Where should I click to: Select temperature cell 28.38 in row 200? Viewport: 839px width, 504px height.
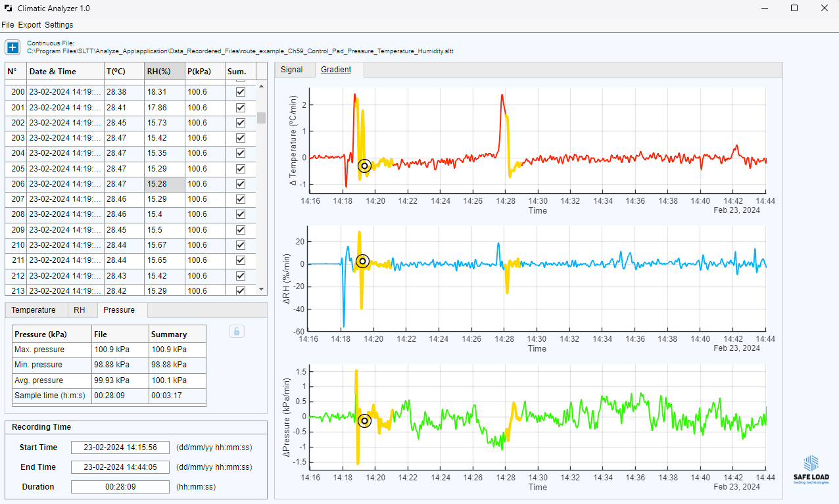[124, 93]
